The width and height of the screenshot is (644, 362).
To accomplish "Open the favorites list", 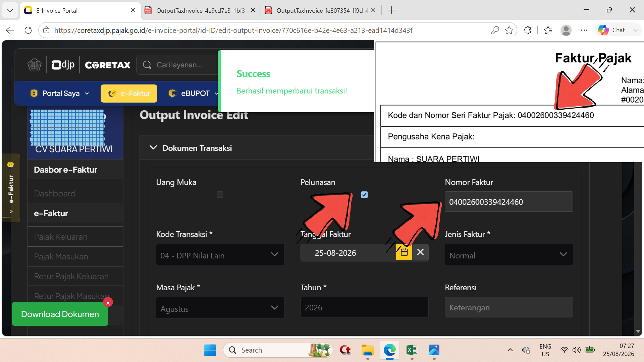I will point(548,31).
